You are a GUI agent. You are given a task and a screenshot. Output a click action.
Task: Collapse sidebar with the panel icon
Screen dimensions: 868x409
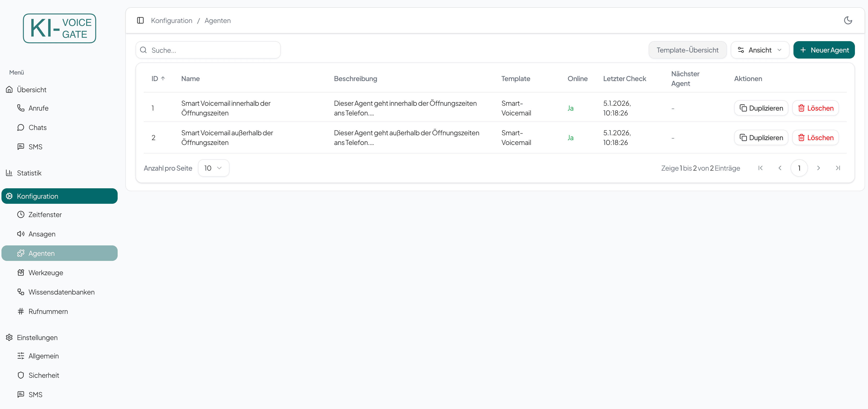(x=140, y=21)
